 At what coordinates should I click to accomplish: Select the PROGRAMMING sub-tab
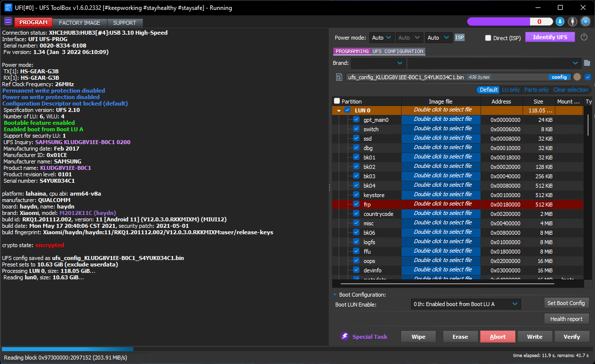[x=352, y=51]
